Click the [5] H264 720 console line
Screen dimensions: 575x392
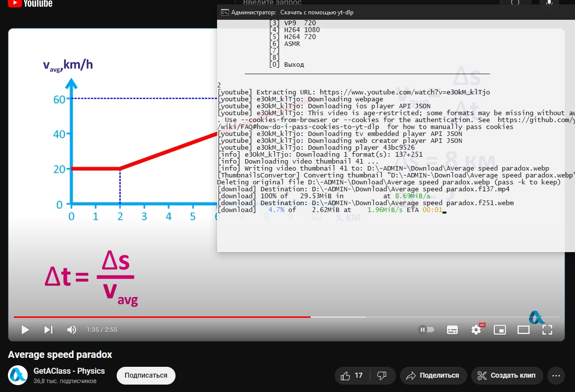[292, 37]
